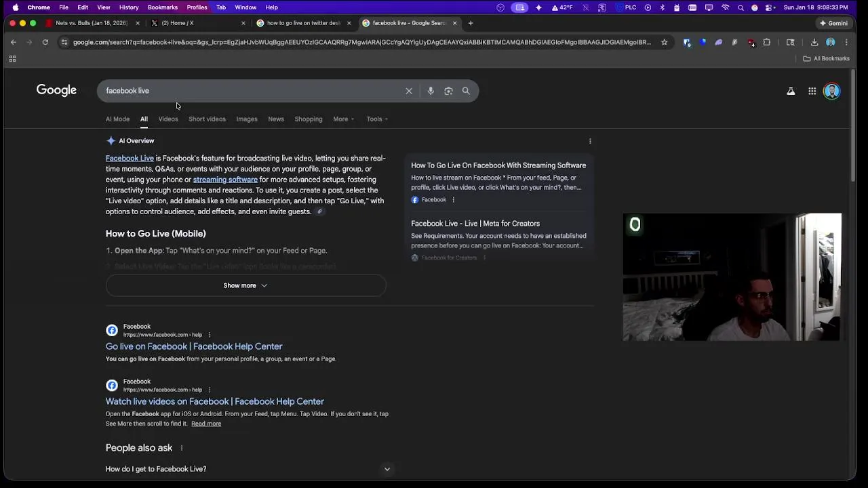Open options for Facebook streaming software source

pyautogui.click(x=454, y=200)
